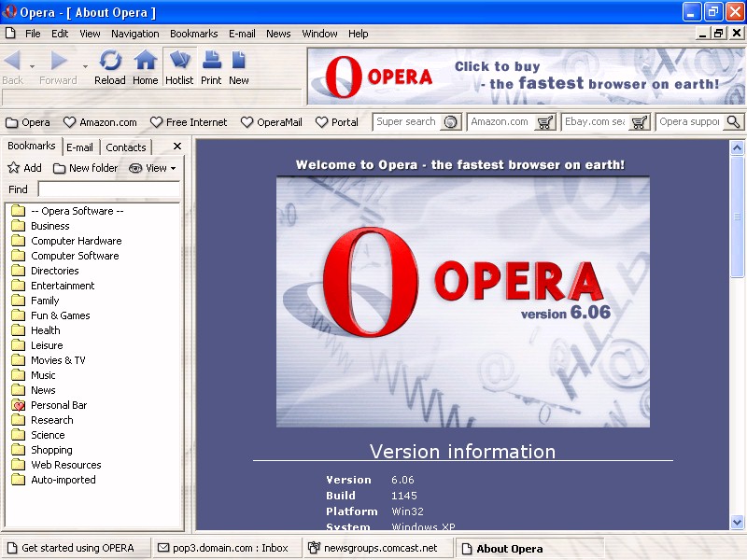Open the Opera folder on personal bar
Image resolution: width=747 pixels, height=560 pixels.
pos(28,122)
